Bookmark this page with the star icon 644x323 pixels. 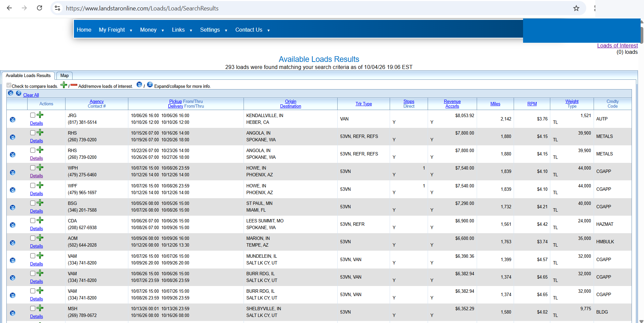[576, 8]
